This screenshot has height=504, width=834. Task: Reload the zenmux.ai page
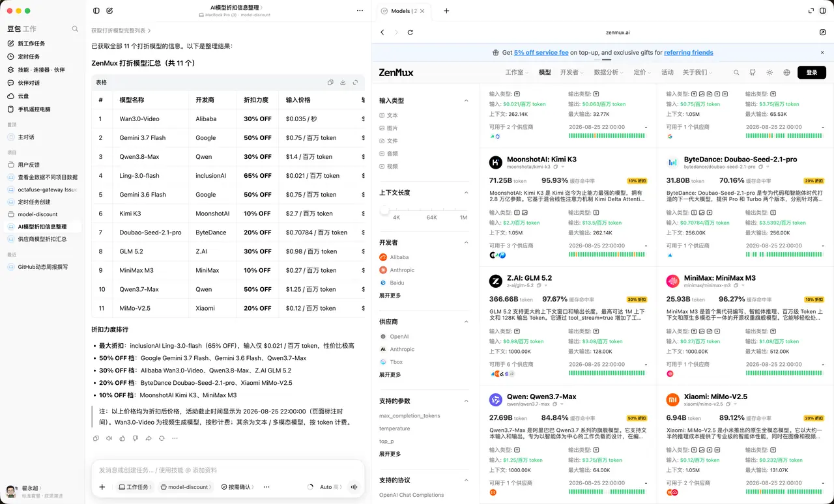tap(410, 32)
